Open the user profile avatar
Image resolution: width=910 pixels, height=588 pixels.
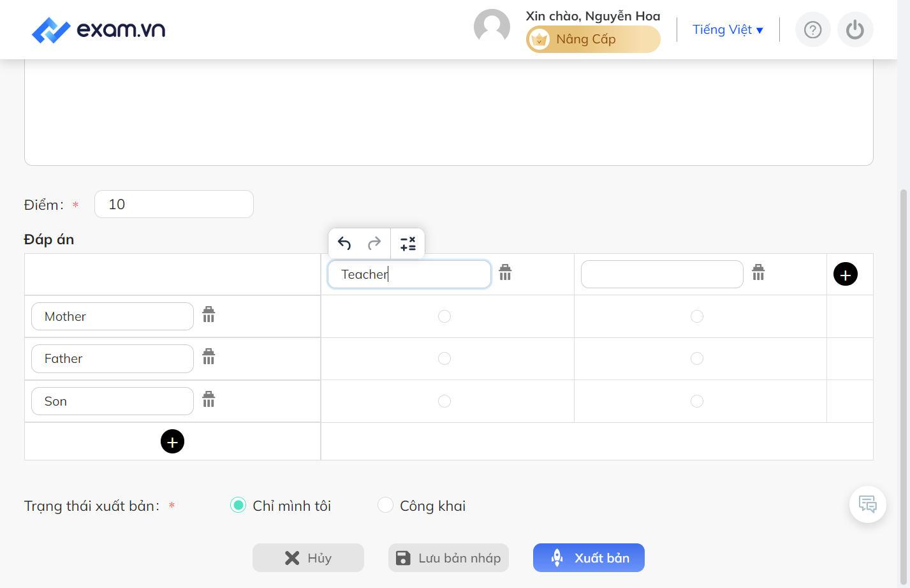click(x=492, y=27)
